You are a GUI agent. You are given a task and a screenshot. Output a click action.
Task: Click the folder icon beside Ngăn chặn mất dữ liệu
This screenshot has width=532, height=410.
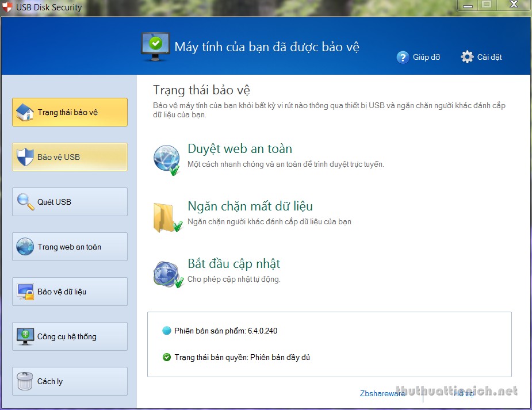coord(167,218)
